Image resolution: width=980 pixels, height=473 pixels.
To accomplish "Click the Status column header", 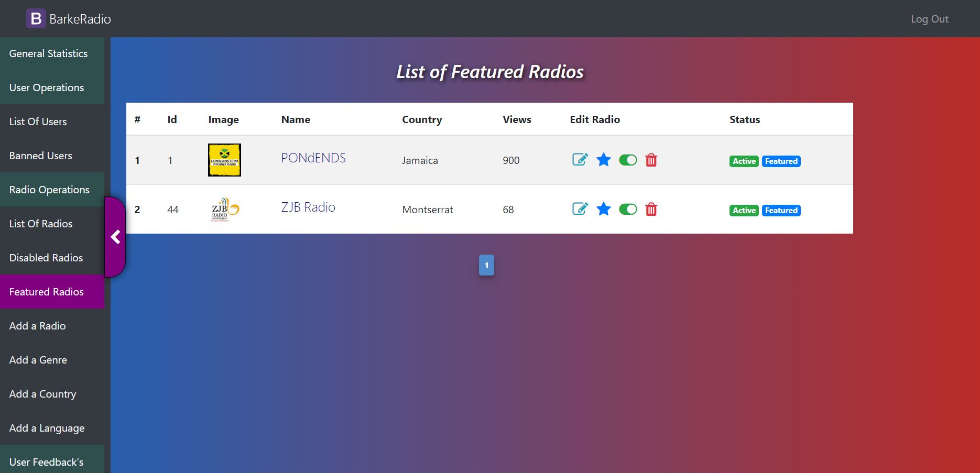I will click(745, 119).
